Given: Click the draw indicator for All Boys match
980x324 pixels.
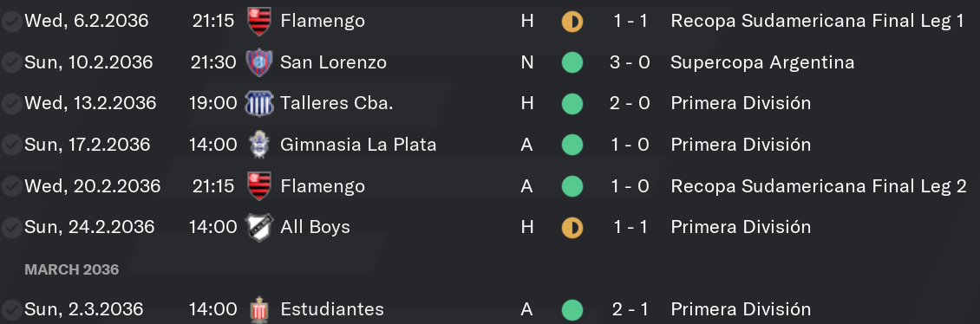Looking at the screenshot, I should point(572,227).
